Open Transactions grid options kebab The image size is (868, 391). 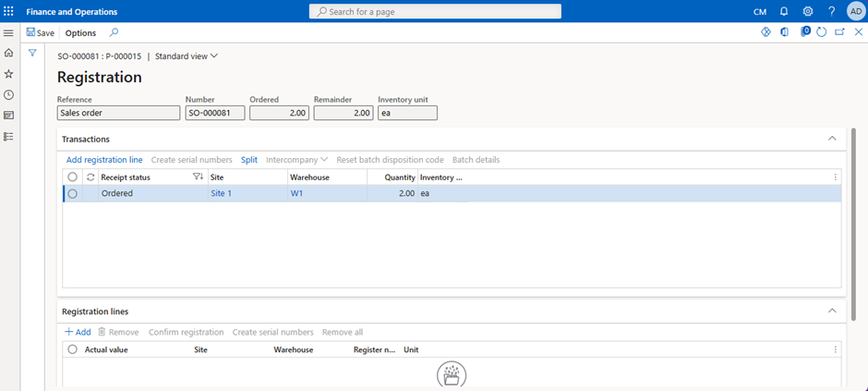(x=836, y=177)
